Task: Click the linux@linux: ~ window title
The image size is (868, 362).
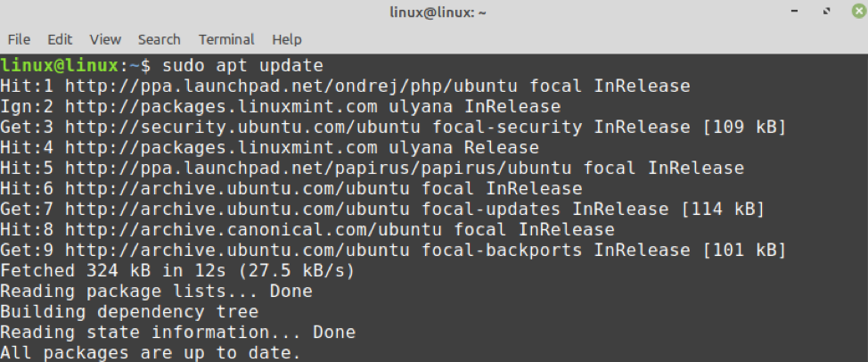Action: (433, 12)
